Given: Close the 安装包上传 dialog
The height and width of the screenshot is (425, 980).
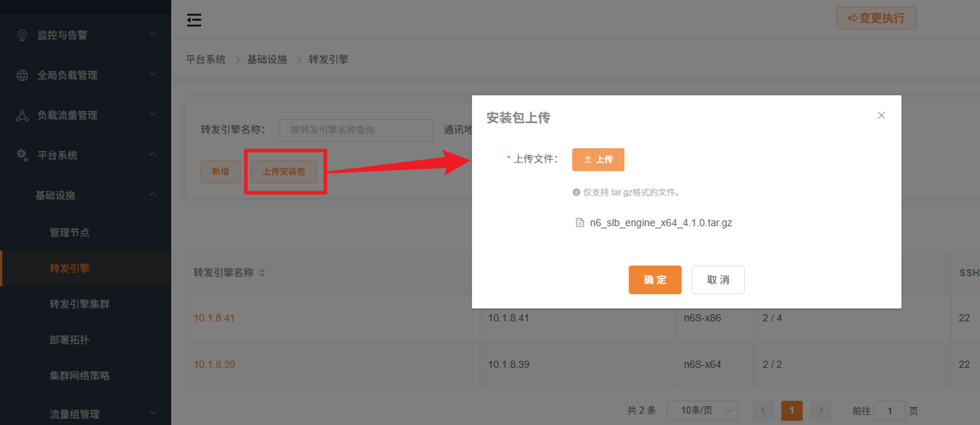Looking at the screenshot, I should coord(881,115).
